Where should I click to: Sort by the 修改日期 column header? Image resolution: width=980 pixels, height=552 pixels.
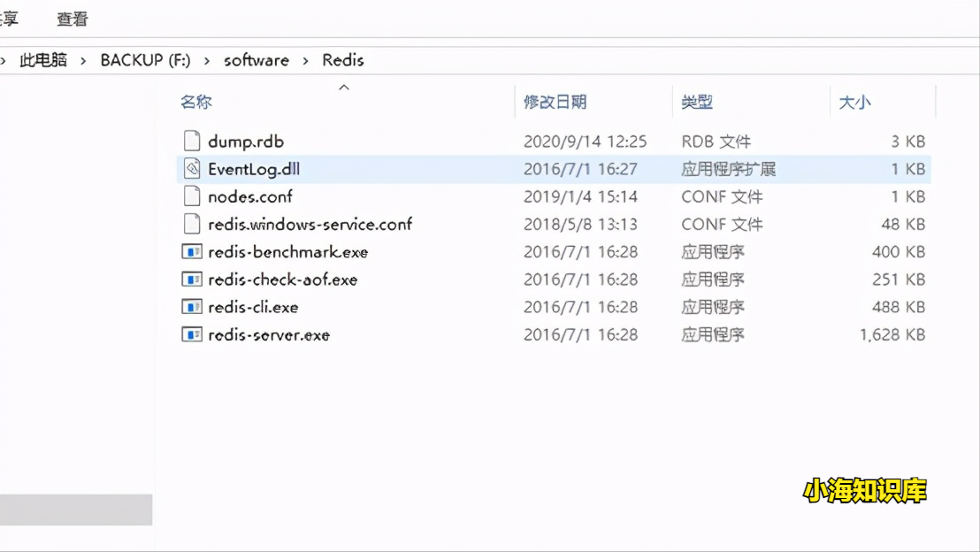point(555,102)
